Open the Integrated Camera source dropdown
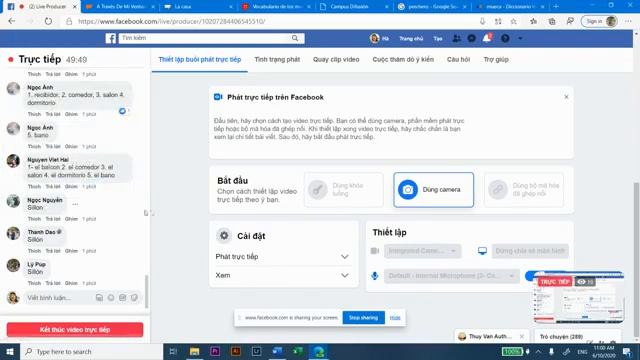 [x=422, y=251]
